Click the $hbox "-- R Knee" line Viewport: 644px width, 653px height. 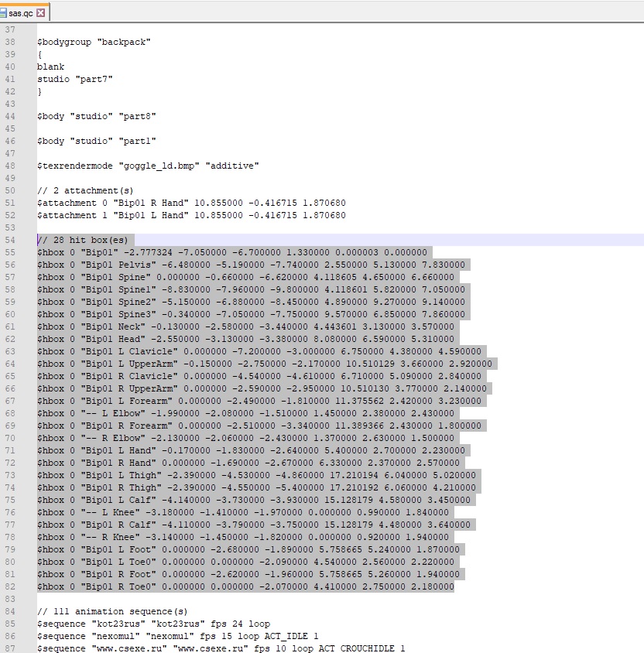pos(243,537)
